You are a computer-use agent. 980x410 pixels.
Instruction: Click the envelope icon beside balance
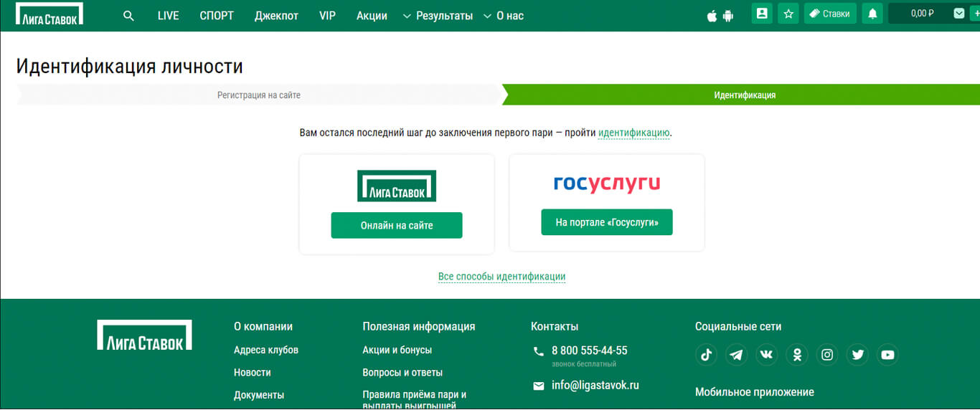pyautogui.click(x=959, y=14)
